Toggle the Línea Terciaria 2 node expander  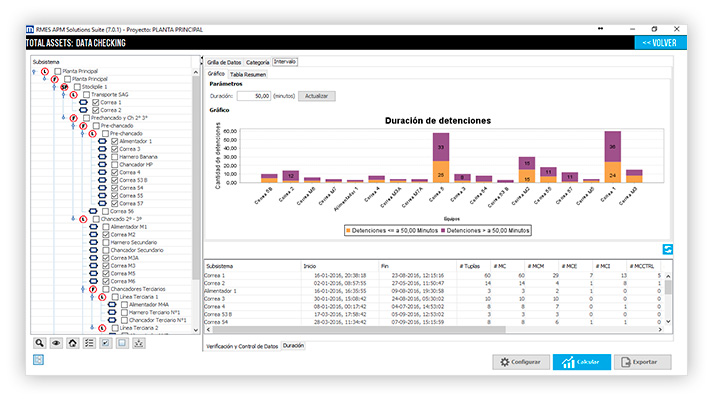pos(92,327)
